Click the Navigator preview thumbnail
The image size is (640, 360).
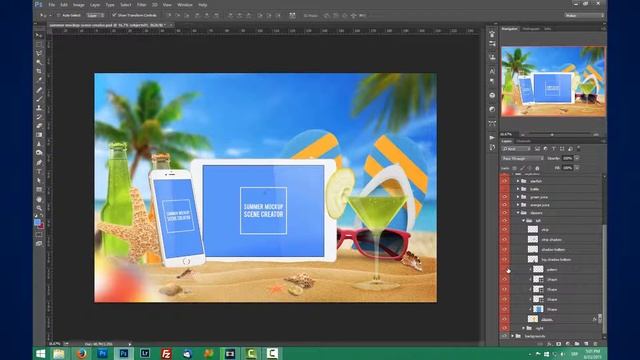[553, 81]
